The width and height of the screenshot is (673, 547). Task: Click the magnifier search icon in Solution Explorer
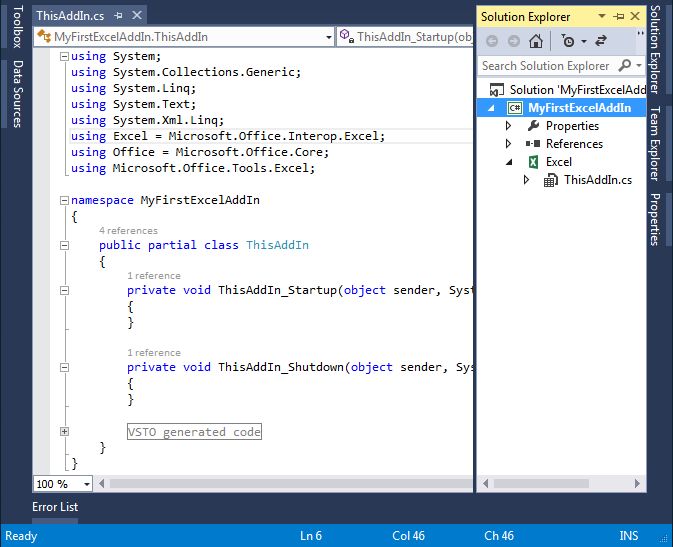625,65
